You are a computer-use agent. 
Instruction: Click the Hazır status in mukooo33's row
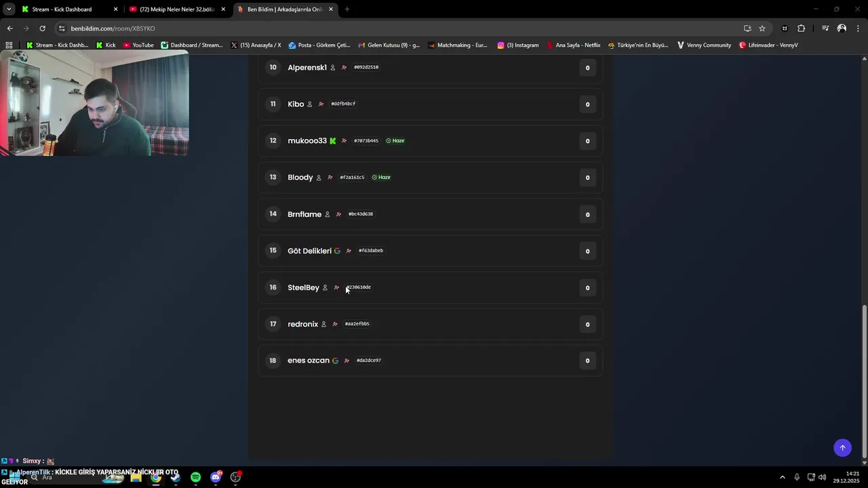395,141
